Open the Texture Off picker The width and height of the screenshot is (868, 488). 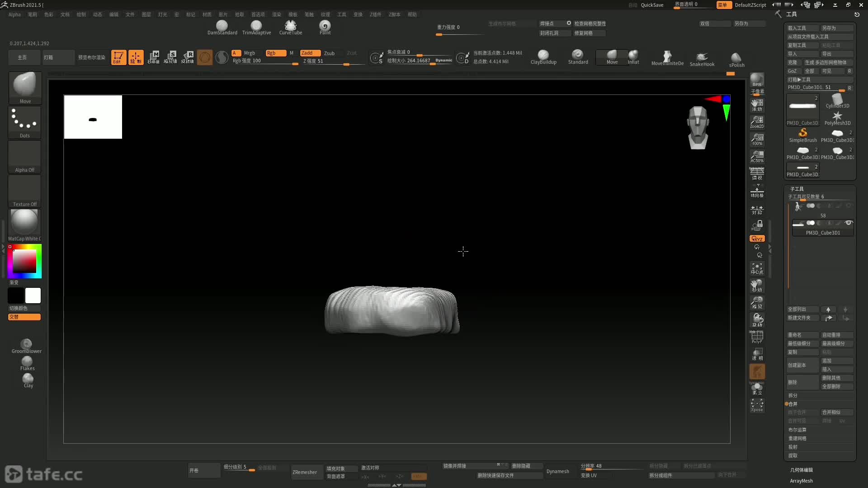coord(25,191)
